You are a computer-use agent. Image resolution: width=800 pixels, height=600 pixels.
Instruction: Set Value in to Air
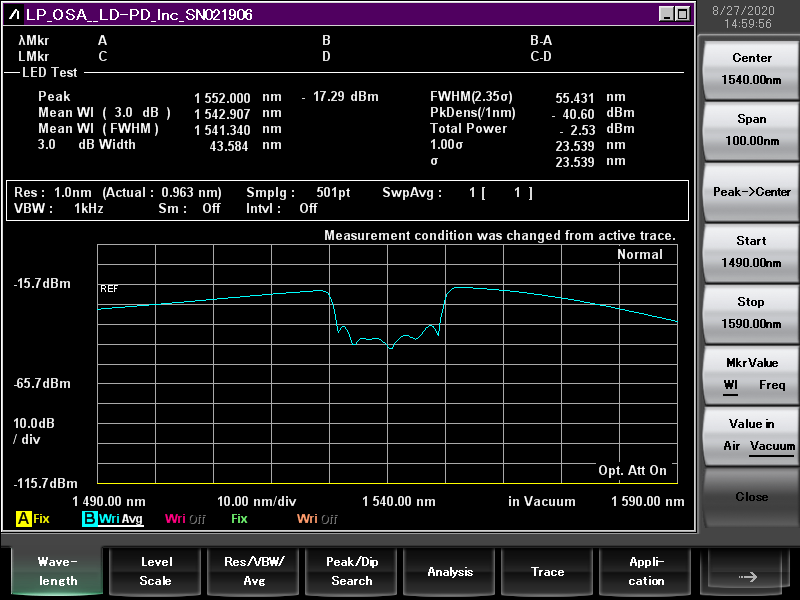732,446
